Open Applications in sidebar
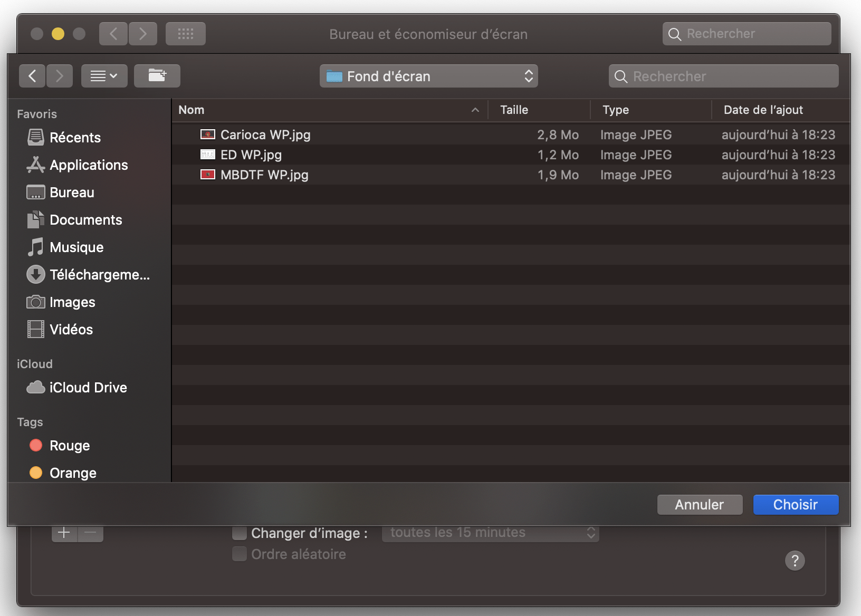The height and width of the screenshot is (616, 861). [x=89, y=165]
